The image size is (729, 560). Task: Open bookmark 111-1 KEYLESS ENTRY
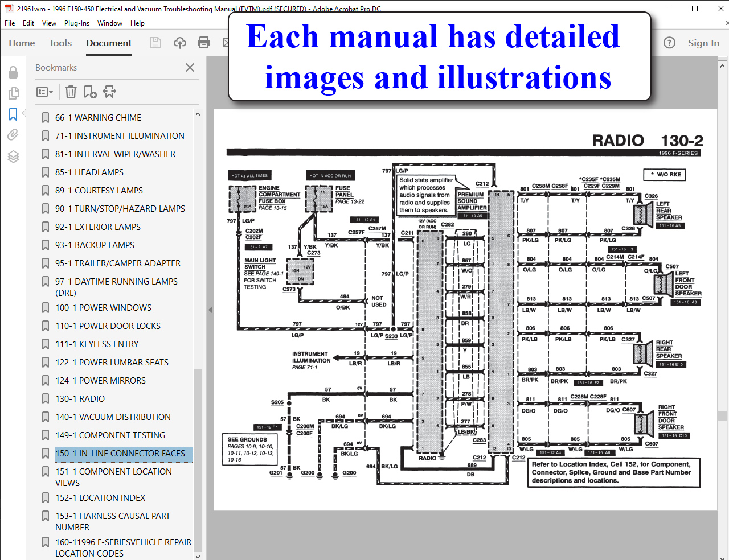point(97,344)
